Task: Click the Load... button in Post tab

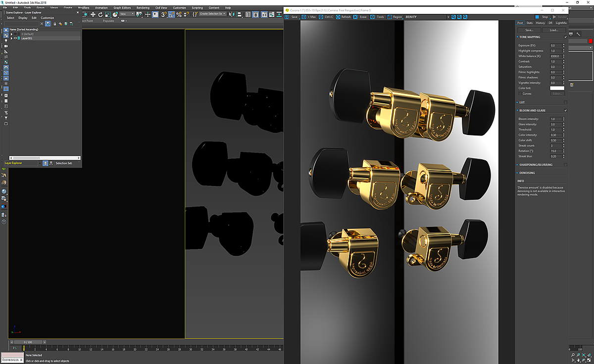Action: (554, 30)
